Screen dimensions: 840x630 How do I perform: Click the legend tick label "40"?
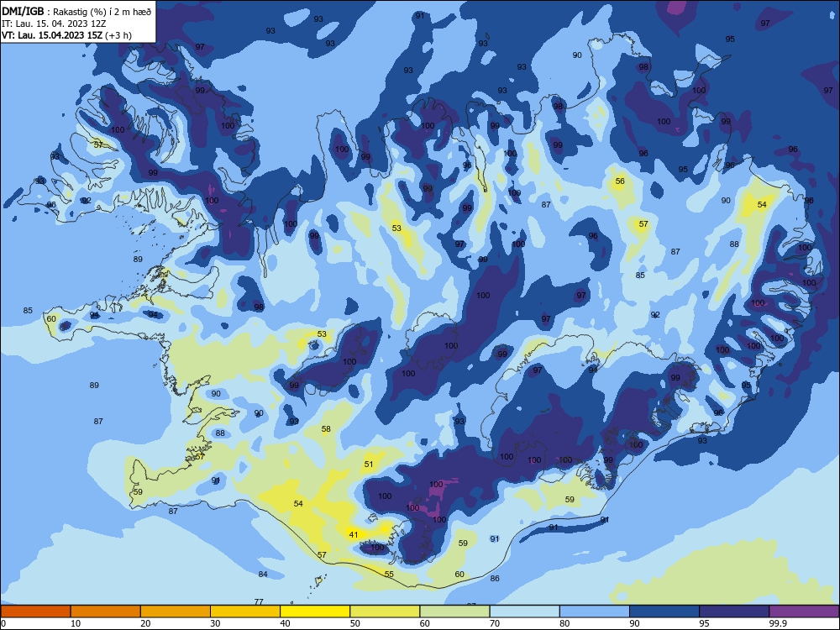click(286, 623)
